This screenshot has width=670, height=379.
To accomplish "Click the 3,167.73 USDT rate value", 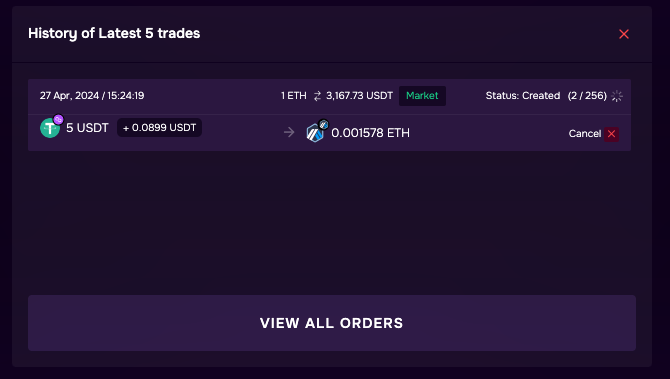I will 359,96.
